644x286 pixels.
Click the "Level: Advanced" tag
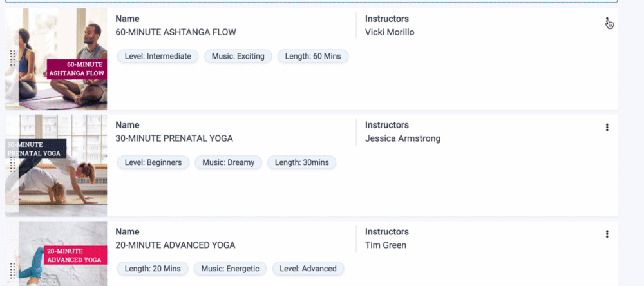308,269
